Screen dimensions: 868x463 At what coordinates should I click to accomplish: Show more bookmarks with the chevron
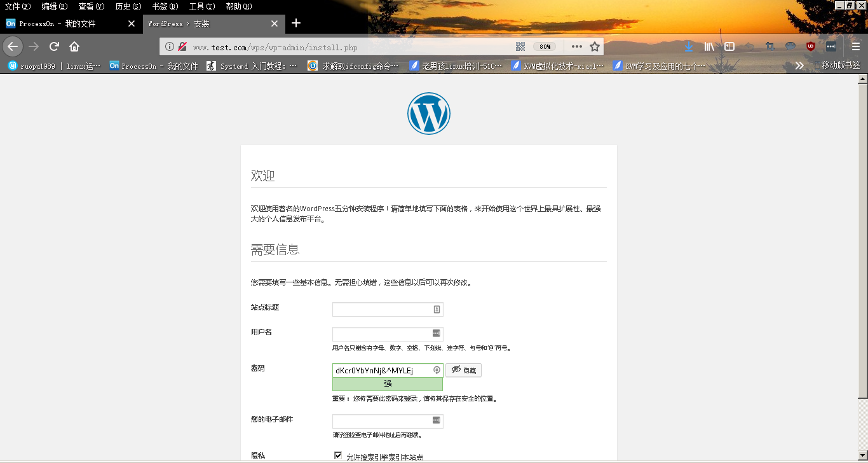[x=799, y=66]
